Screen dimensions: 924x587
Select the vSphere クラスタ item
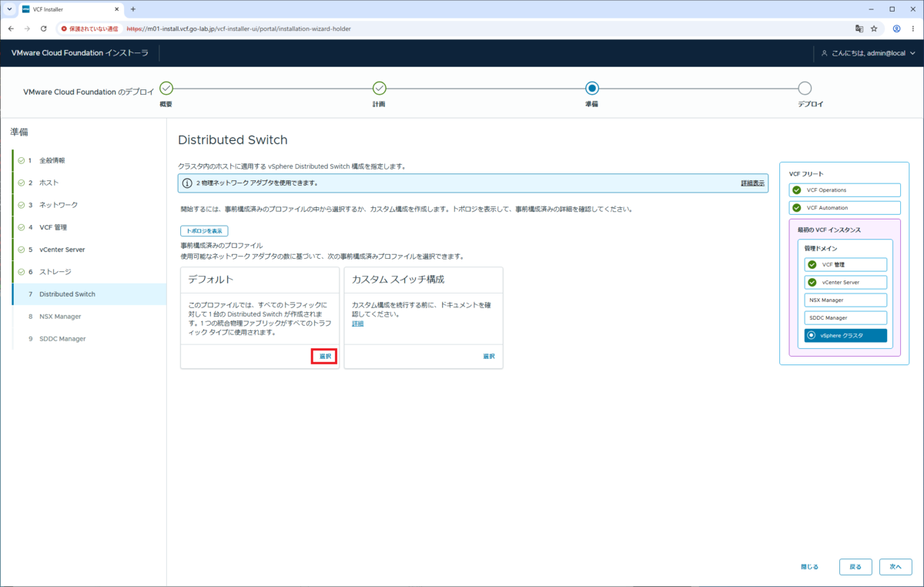(x=845, y=336)
